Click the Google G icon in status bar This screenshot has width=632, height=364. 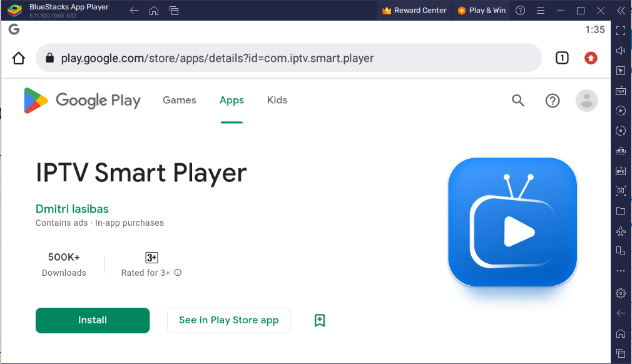[14, 29]
